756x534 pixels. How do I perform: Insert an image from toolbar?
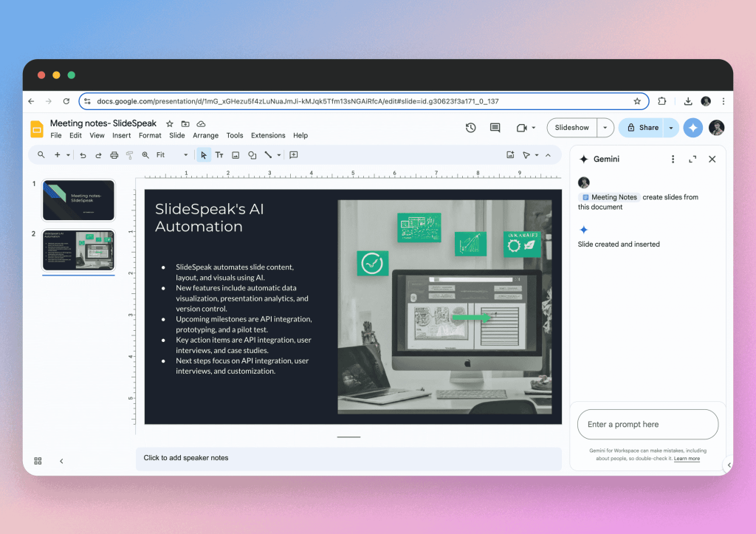pyautogui.click(x=236, y=155)
